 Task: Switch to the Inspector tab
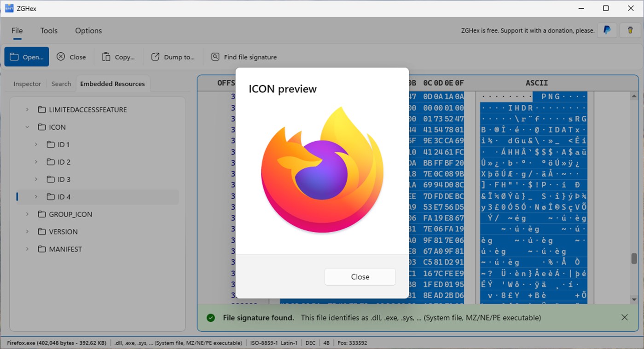pyautogui.click(x=27, y=84)
